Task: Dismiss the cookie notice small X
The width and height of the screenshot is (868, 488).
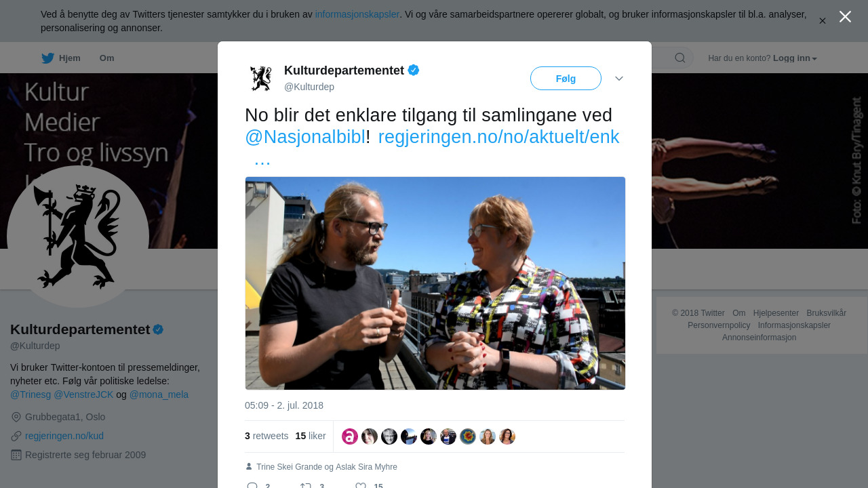Action: [x=823, y=21]
